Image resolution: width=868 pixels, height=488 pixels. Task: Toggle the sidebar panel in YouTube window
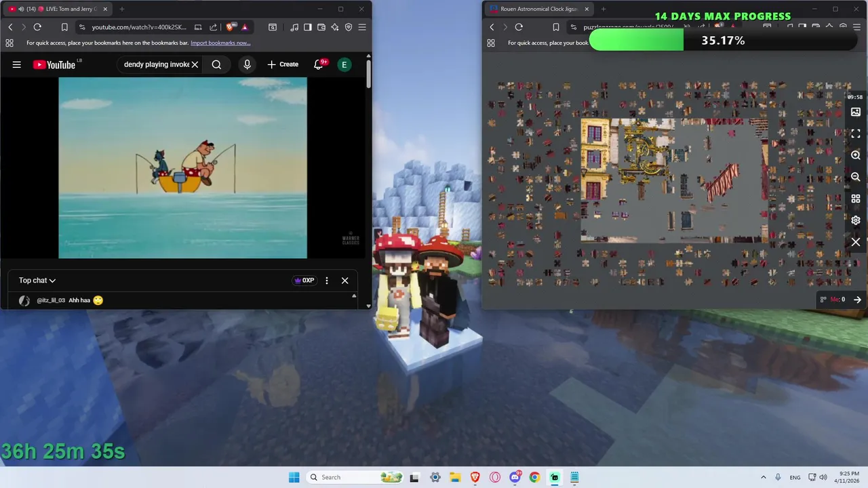click(x=308, y=27)
